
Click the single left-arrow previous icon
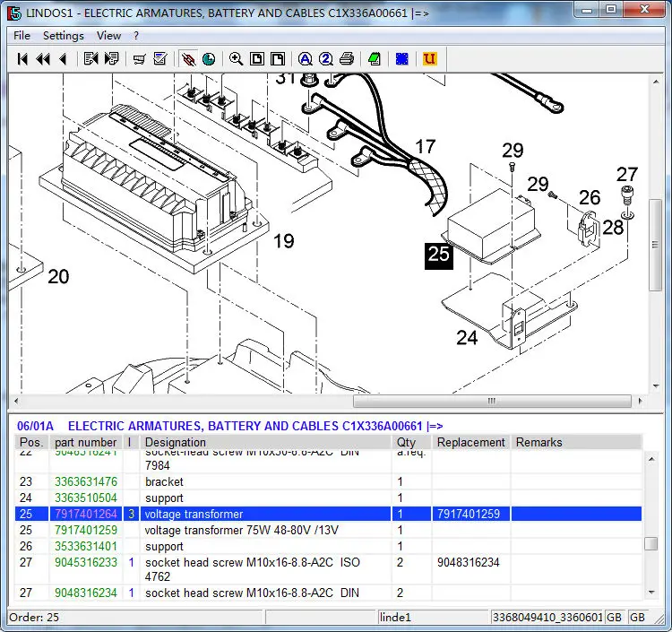(x=63, y=59)
